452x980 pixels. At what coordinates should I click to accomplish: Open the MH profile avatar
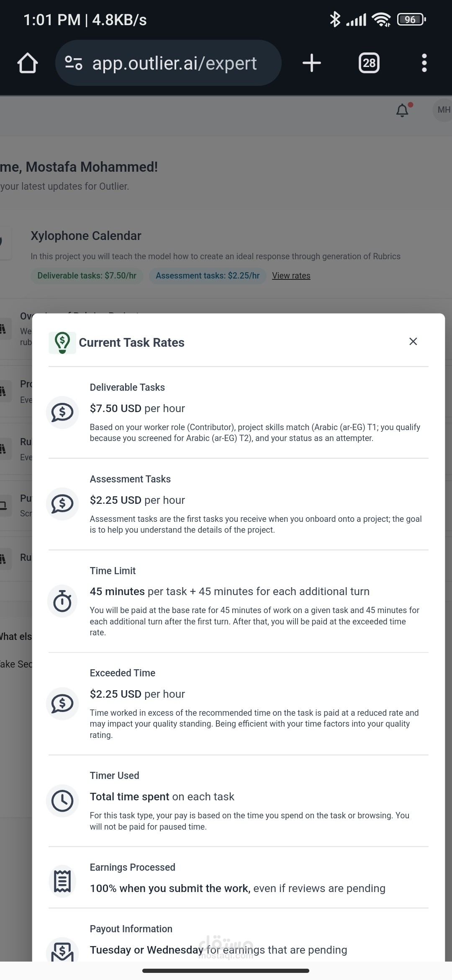(443, 110)
